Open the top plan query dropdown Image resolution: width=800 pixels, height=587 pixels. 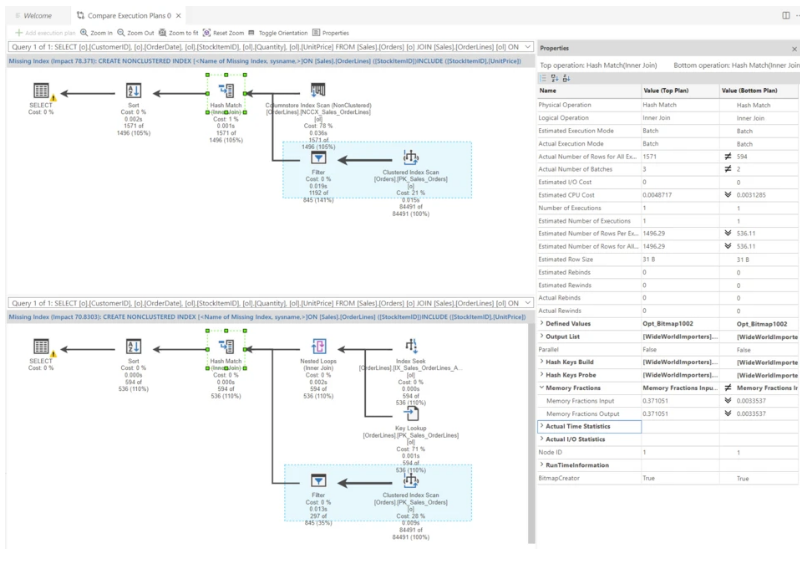[x=528, y=47]
